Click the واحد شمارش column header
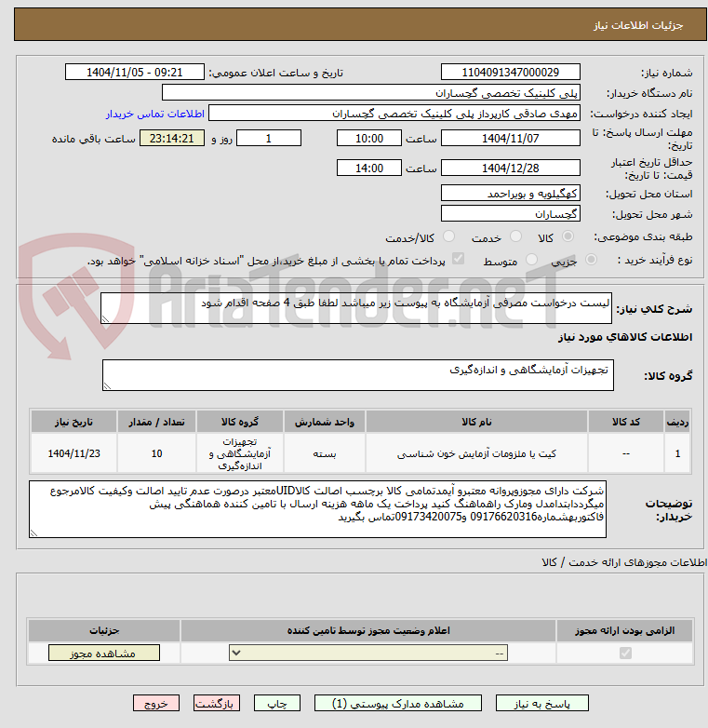This screenshot has width=708, height=728. pyautogui.click(x=325, y=422)
